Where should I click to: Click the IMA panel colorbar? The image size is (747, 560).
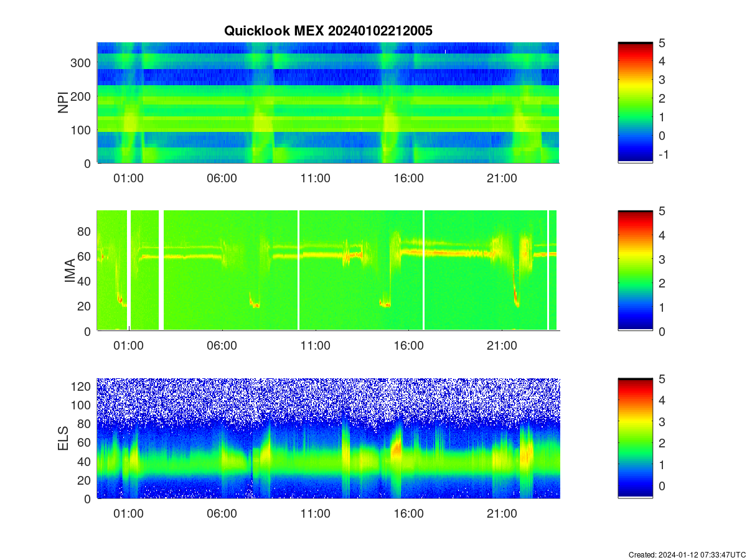pos(635,271)
